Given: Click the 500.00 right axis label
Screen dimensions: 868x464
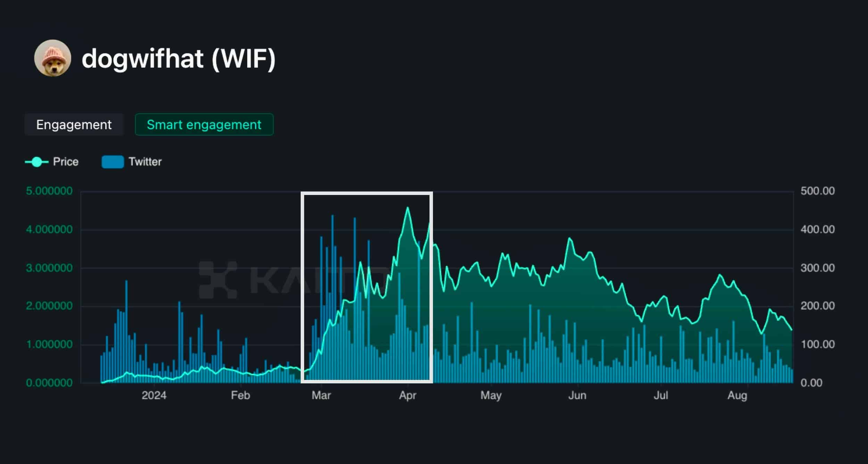Looking at the screenshot, I should pos(817,191).
